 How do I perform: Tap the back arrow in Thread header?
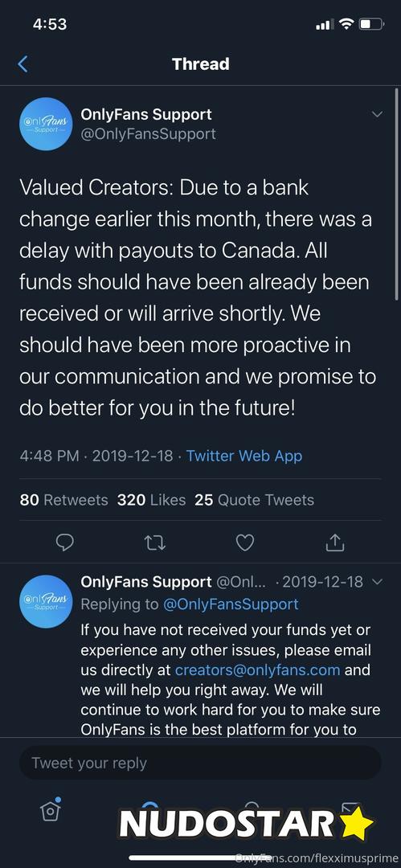click(x=23, y=63)
